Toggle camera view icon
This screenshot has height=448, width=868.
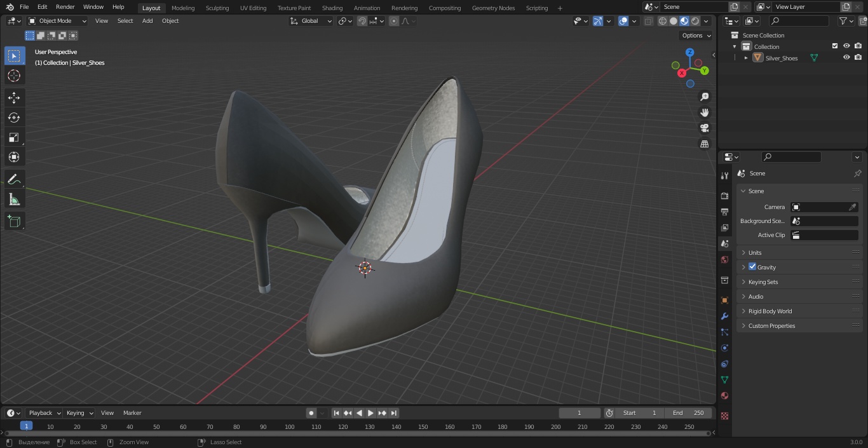click(x=705, y=128)
